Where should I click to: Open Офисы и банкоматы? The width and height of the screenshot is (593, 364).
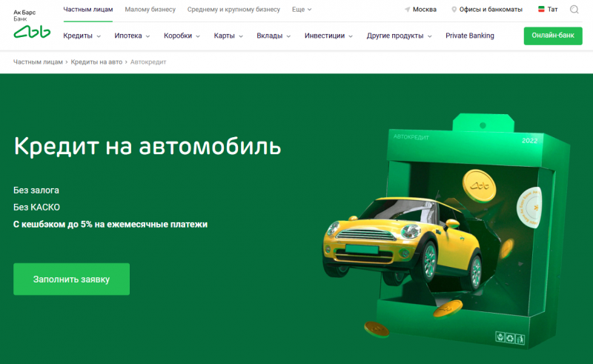[x=491, y=10]
